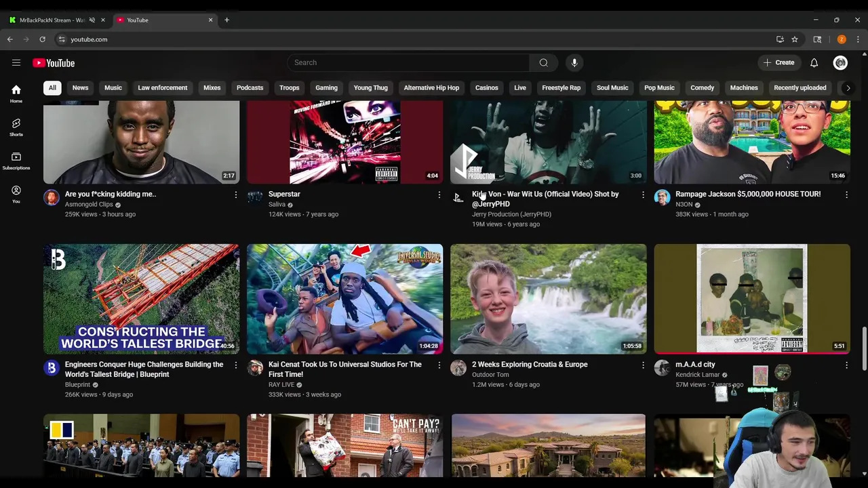Click the search magnifier button
Screen dimensions: 868x488
(x=543, y=62)
